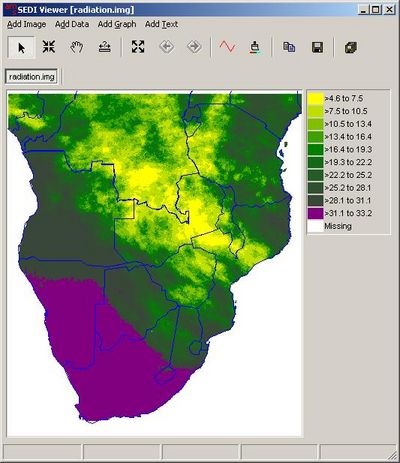Open the color stamp legend tool

255,47
